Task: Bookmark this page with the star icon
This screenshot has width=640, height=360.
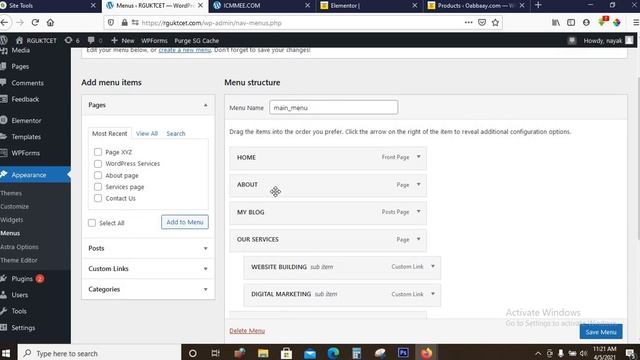Action: (x=495, y=23)
